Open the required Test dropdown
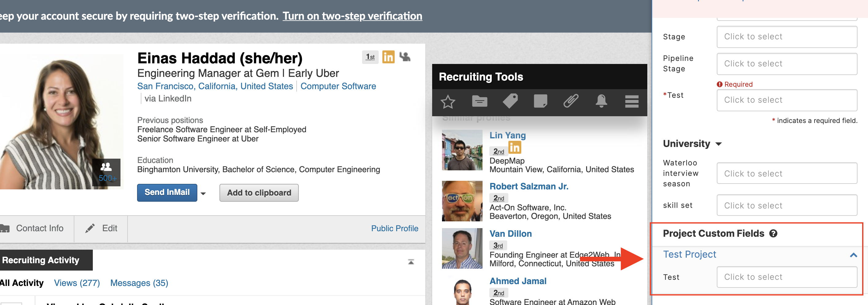 [x=787, y=100]
